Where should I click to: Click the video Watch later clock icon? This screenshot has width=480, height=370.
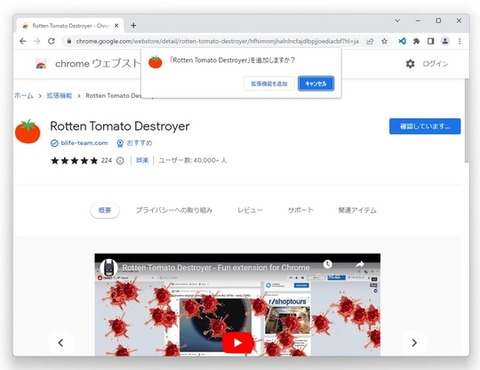[328, 264]
